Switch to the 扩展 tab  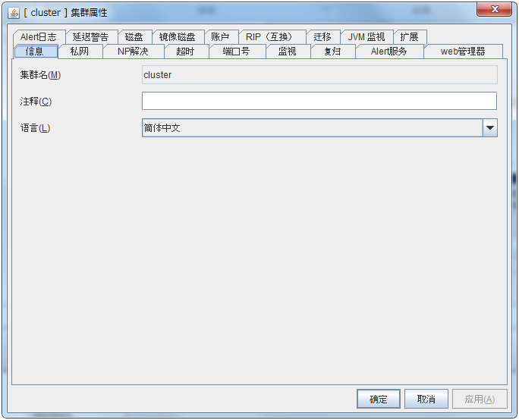tap(409, 37)
